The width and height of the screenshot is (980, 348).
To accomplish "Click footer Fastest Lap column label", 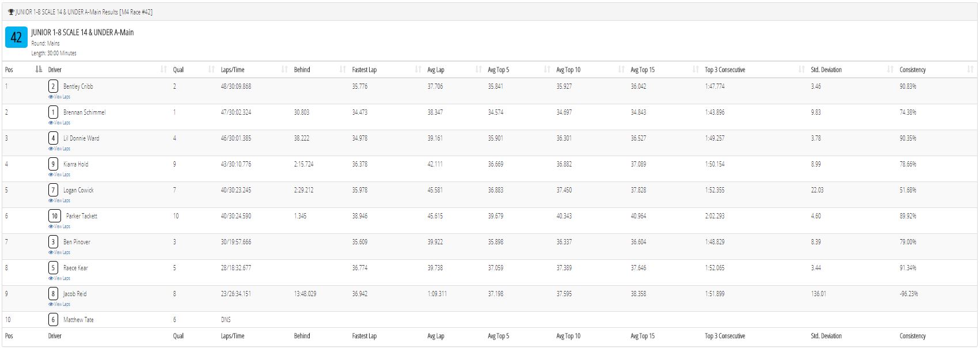I will click(364, 336).
